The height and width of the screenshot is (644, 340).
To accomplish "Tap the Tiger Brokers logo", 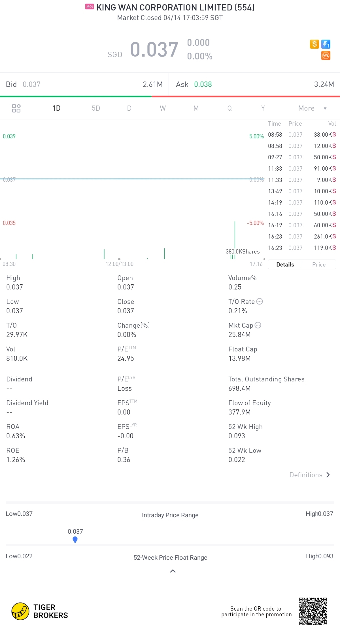I will coord(40,611).
